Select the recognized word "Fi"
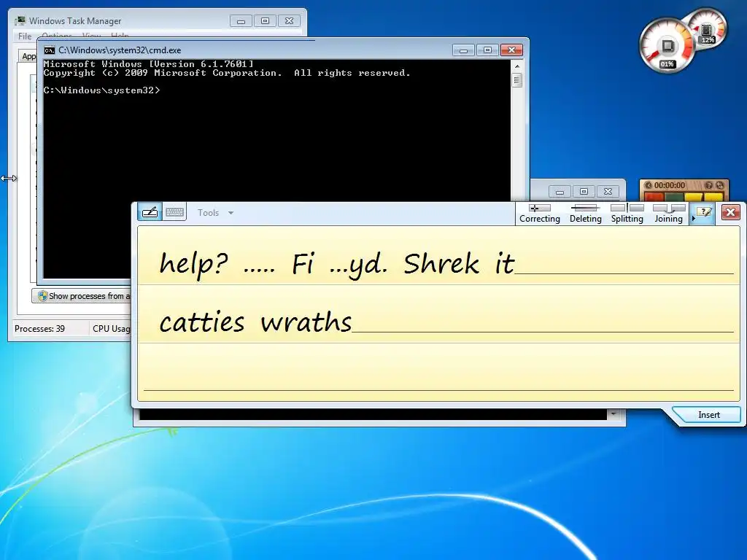 point(303,263)
